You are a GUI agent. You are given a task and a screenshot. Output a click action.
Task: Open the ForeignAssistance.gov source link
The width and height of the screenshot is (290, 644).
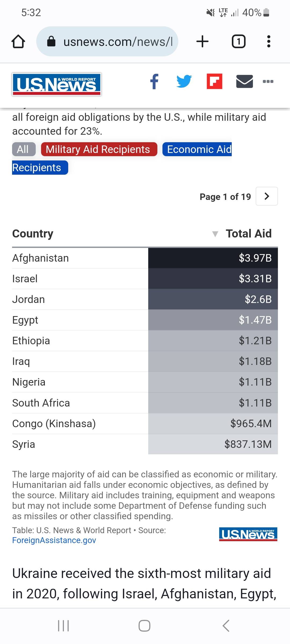point(54,540)
